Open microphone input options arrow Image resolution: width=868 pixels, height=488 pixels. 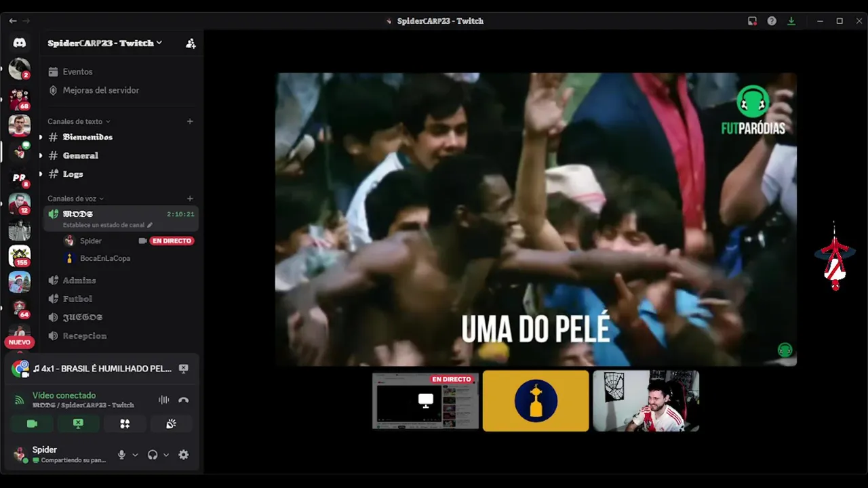135,455
